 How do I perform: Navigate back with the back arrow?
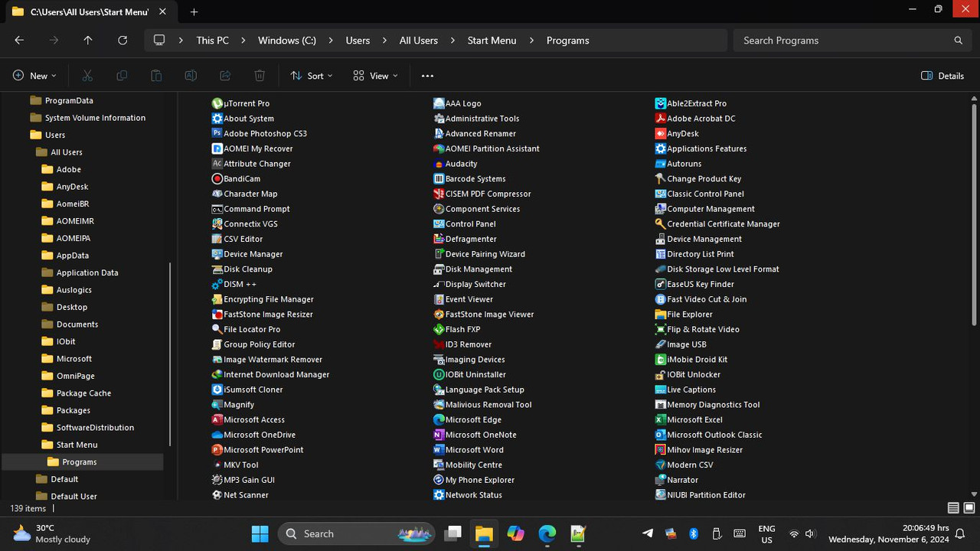point(19,41)
